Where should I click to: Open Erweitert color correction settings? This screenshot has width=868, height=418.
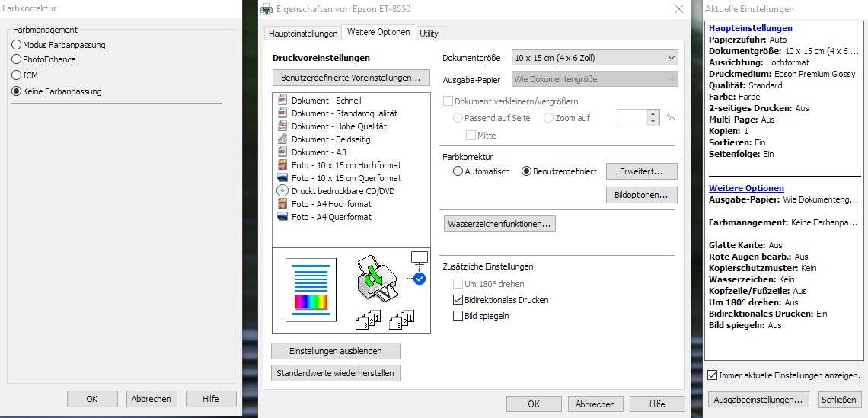point(642,171)
